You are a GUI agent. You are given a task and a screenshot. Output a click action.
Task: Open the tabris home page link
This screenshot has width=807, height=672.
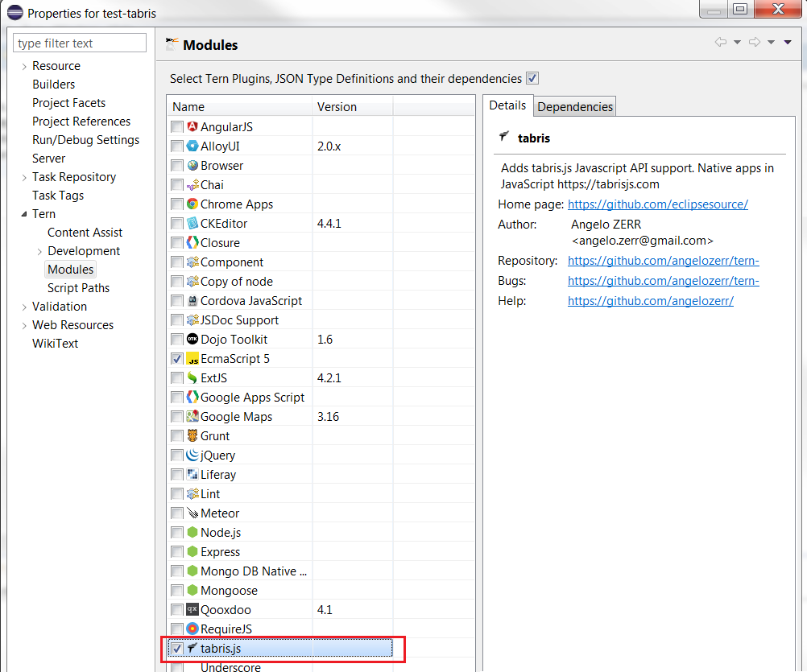(657, 204)
